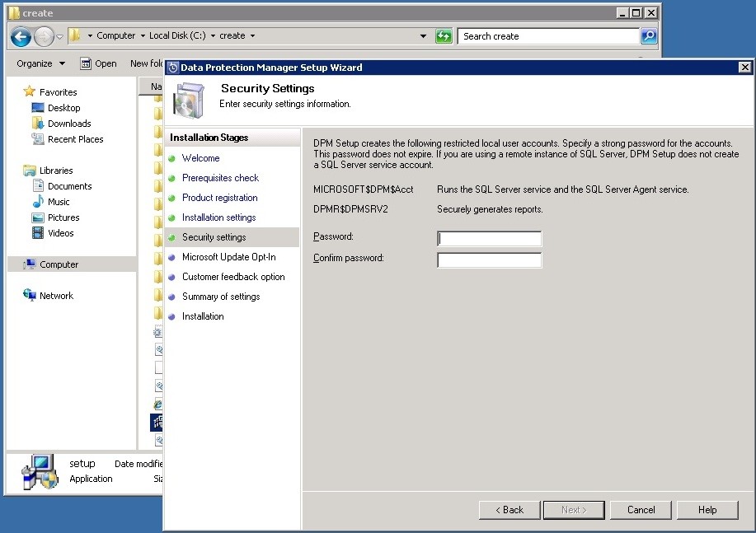Expand the dropdown after Computer breadcrumb

tap(143, 35)
